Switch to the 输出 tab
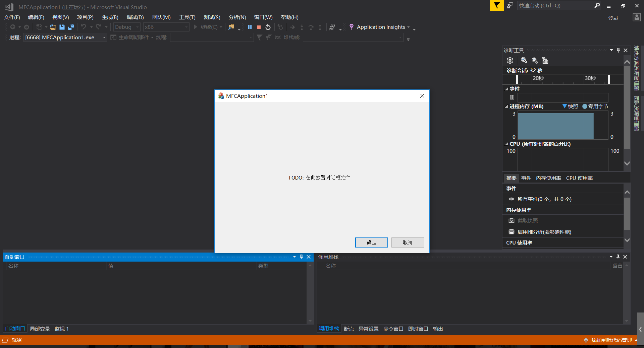 (x=438, y=329)
